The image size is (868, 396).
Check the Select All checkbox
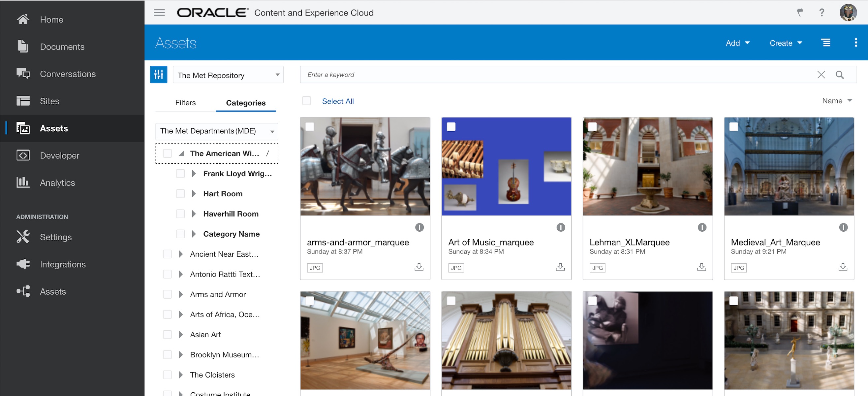coord(306,101)
